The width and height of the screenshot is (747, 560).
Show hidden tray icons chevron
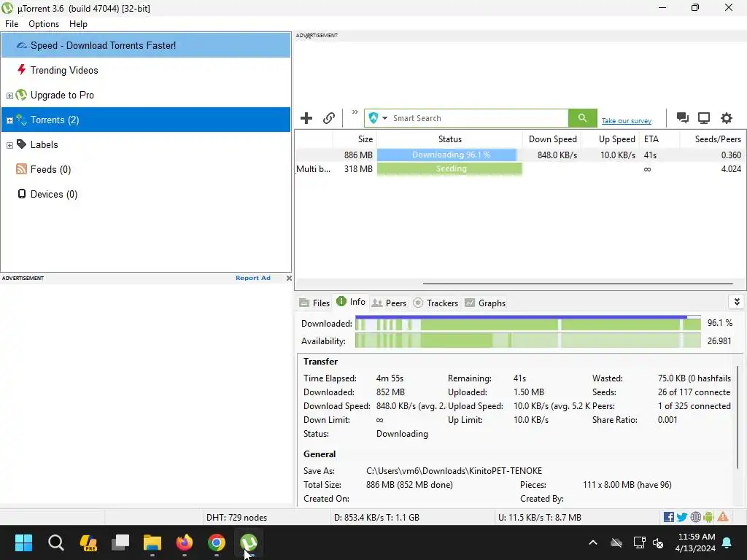[593, 542]
